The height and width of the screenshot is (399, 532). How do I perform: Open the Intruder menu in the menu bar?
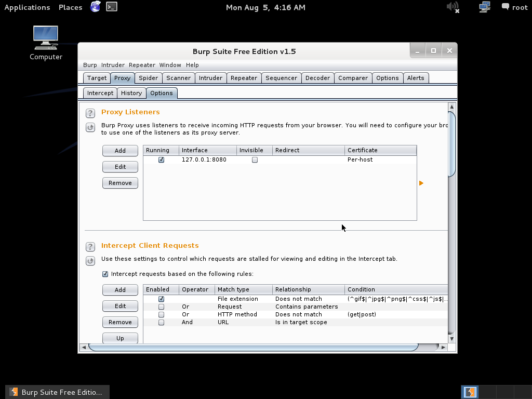(113, 65)
